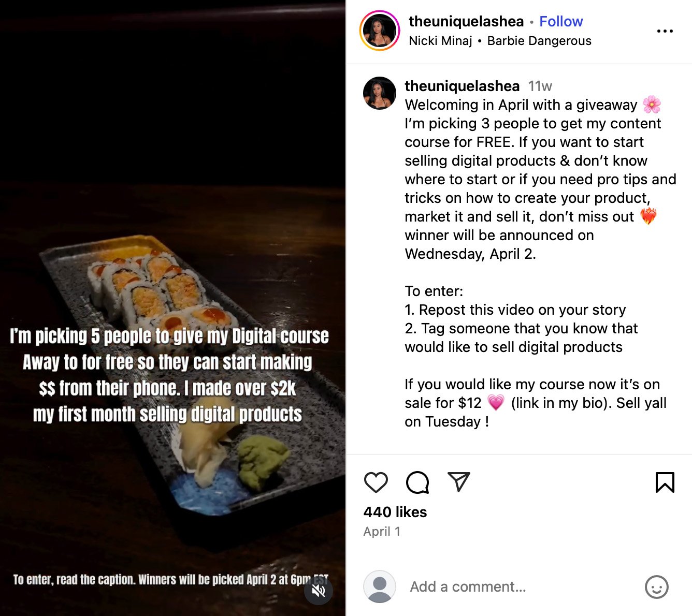Click the April 1 post date

(x=382, y=531)
